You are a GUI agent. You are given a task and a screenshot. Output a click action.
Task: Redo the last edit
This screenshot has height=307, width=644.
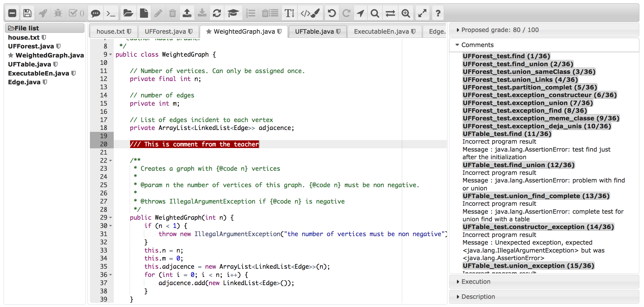pos(346,13)
